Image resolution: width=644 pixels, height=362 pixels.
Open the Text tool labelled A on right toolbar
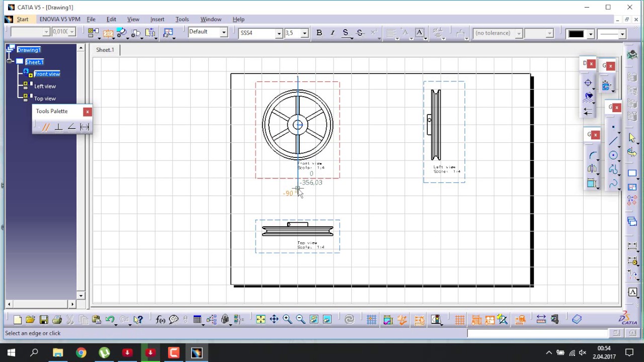[x=632, y=292]
